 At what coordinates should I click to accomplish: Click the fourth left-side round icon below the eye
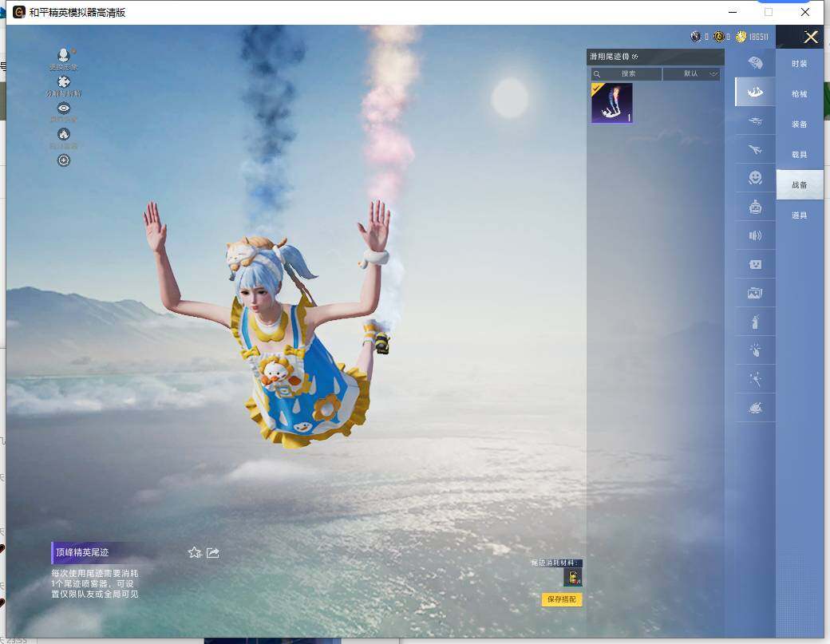point(64,134)
